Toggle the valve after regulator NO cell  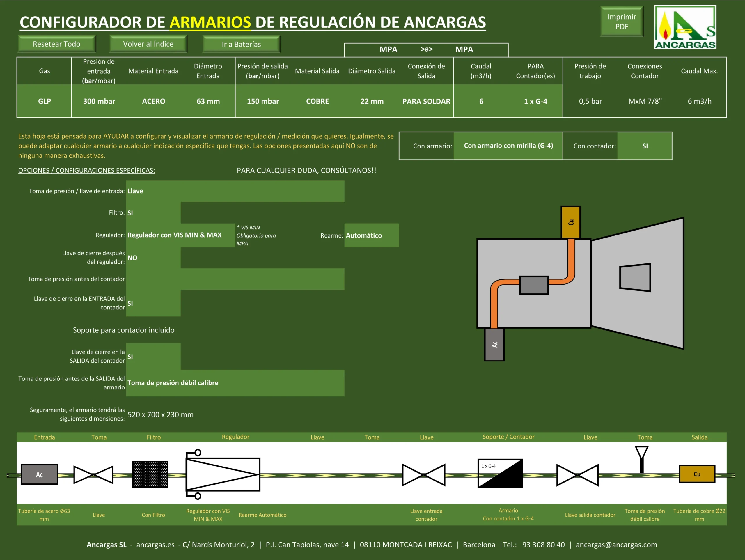[x=153, y=258]
